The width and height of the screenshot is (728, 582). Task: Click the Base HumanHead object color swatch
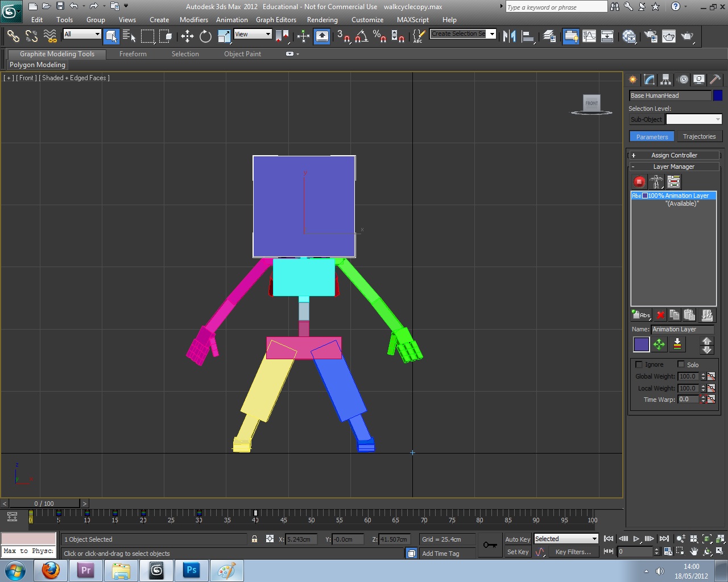point(718,95)
